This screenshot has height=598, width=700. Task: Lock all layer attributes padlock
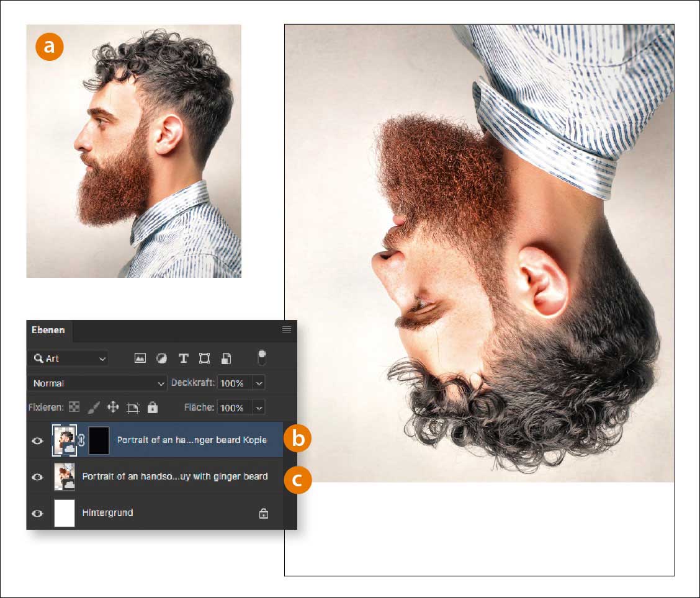(153, 407)
